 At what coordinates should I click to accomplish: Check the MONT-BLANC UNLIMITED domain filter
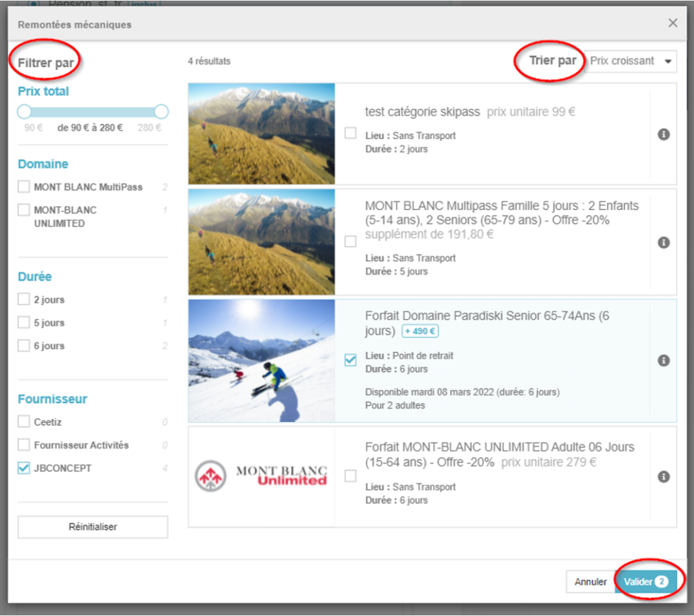[24, 210]
